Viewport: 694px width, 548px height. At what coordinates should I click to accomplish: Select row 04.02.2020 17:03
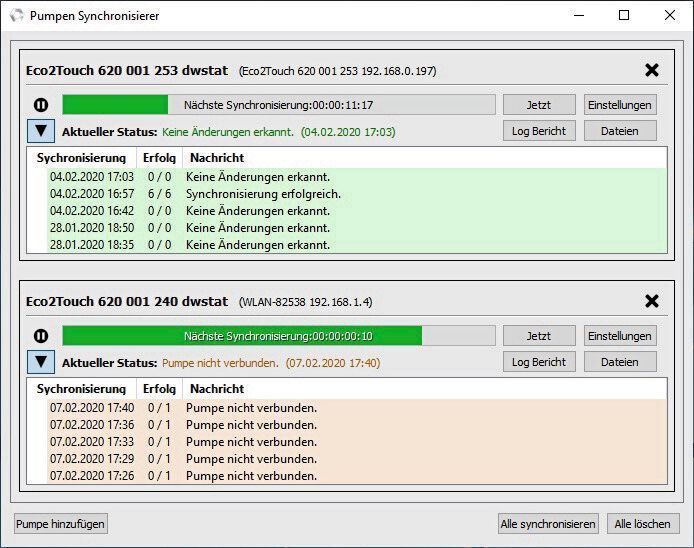357,177
